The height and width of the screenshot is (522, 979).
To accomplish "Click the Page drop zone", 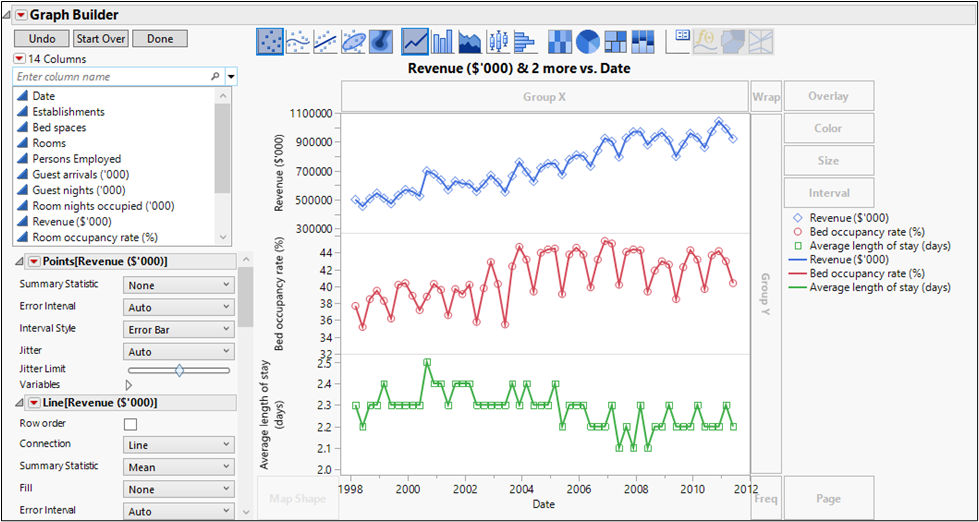I will point(829,499).
